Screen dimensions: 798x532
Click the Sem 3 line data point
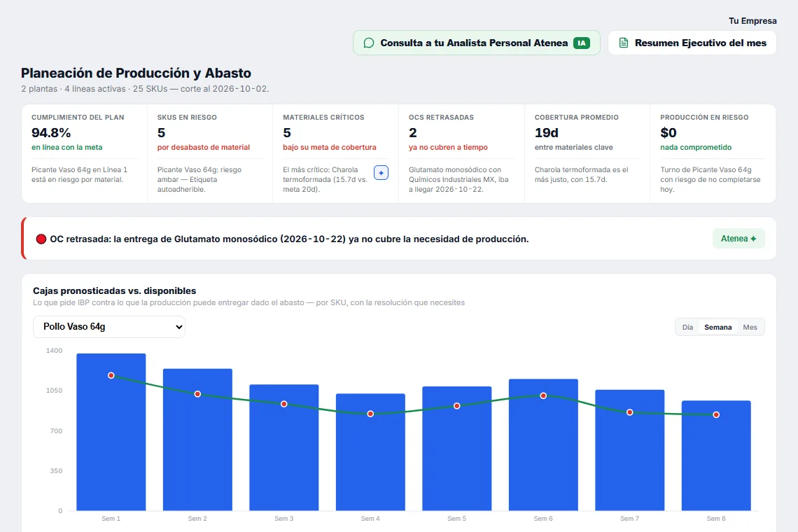(x=284, y=404)
